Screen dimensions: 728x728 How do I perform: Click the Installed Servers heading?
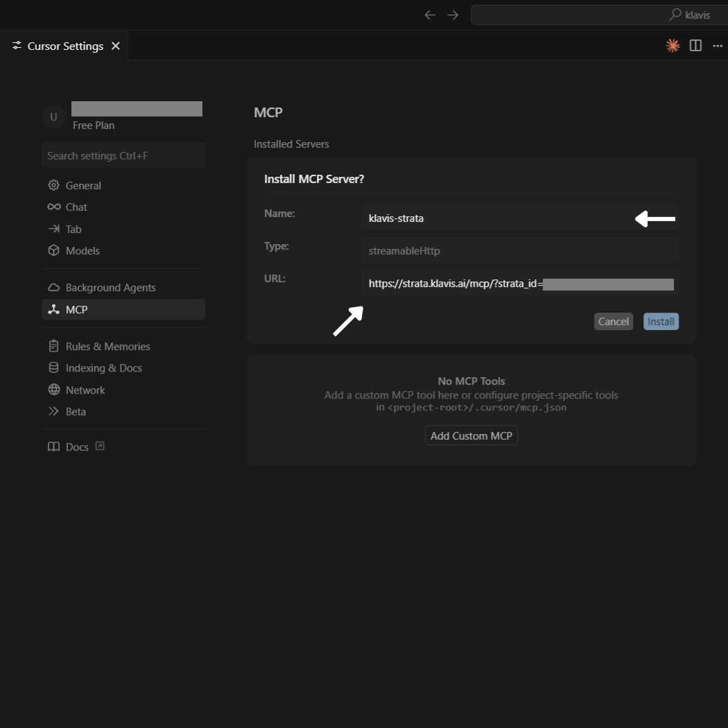coord(291,144)
